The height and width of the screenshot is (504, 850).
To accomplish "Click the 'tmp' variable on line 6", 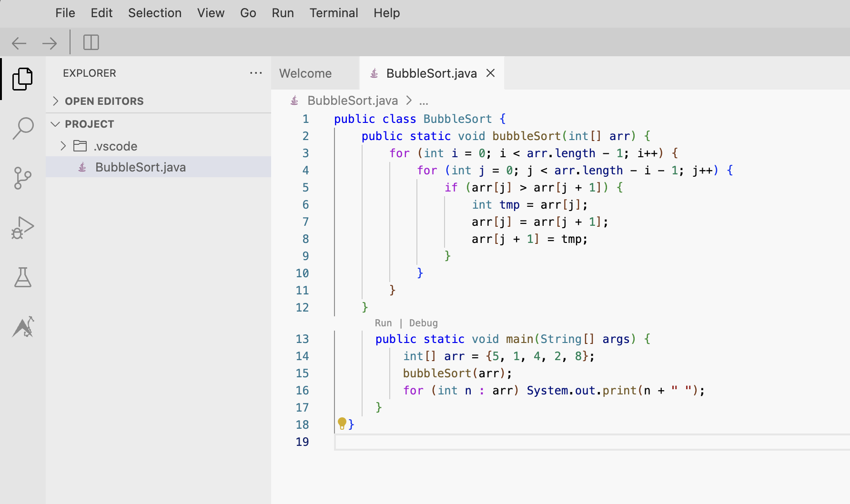I will pos(509,204).
